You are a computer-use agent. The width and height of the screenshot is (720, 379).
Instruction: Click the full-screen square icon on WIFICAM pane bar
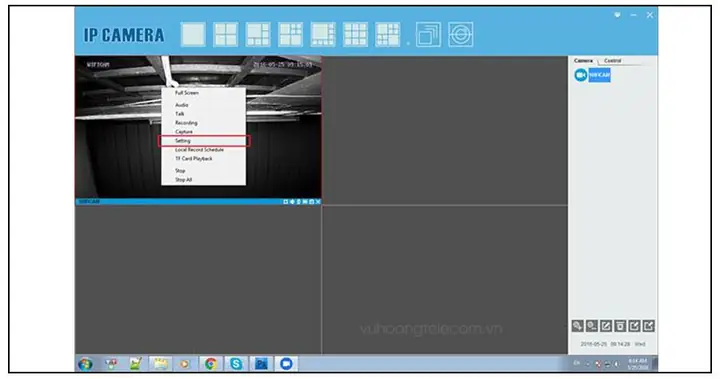(x=286, y=202)
